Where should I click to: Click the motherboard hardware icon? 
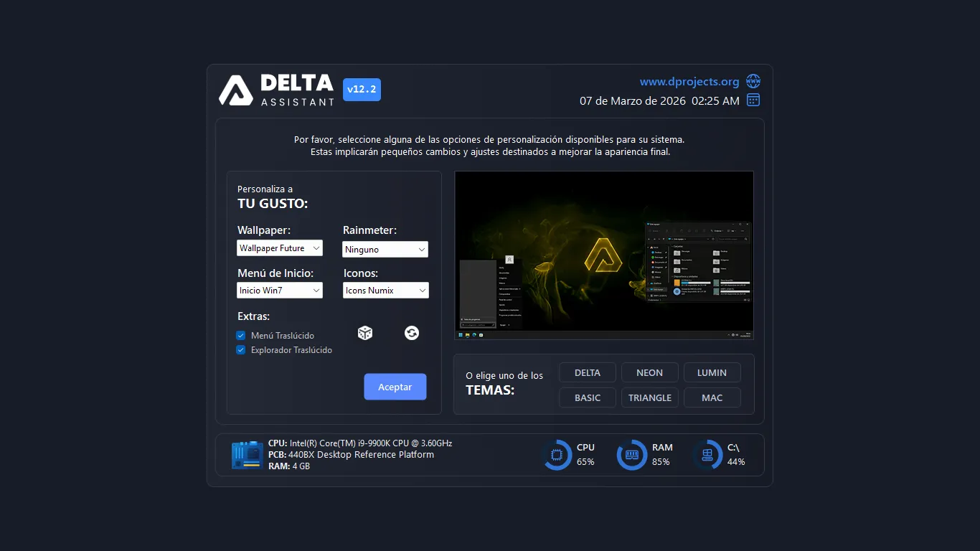coord(248,455)
